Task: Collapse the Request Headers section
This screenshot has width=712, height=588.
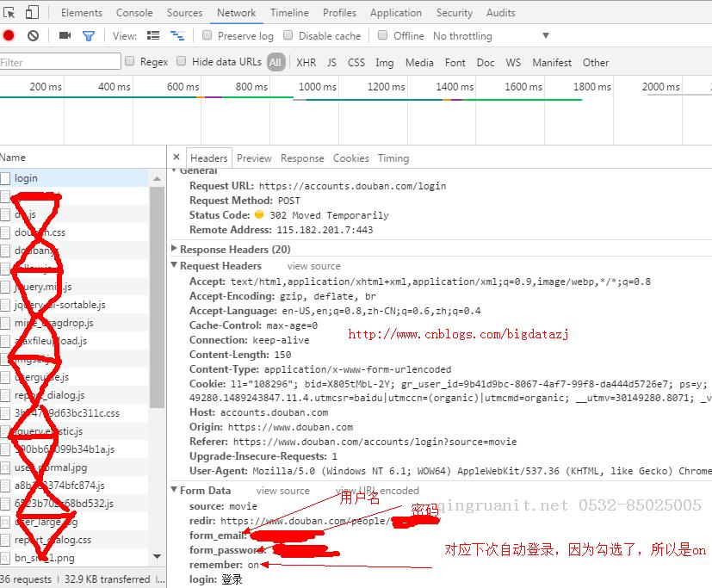Action: point(174,264)
